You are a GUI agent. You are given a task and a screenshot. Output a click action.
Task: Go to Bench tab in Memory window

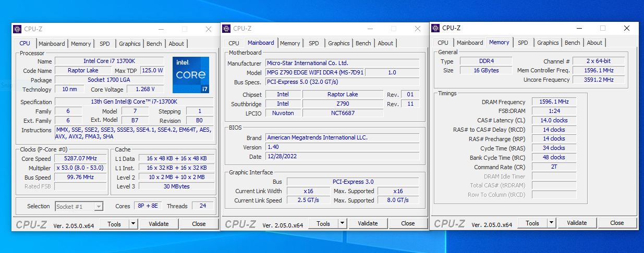coord(573,43)
